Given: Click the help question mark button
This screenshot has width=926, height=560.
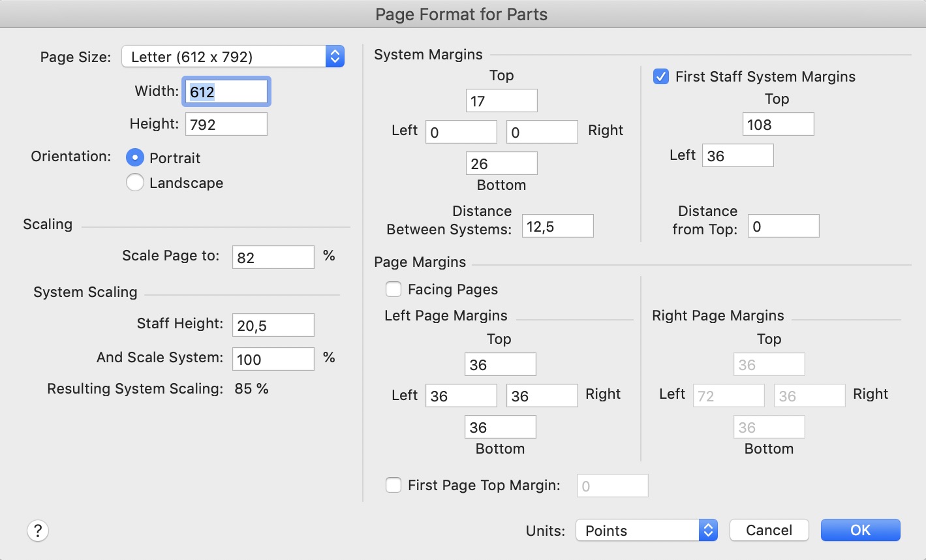Looking at the screenshot, I should (38, 531).
